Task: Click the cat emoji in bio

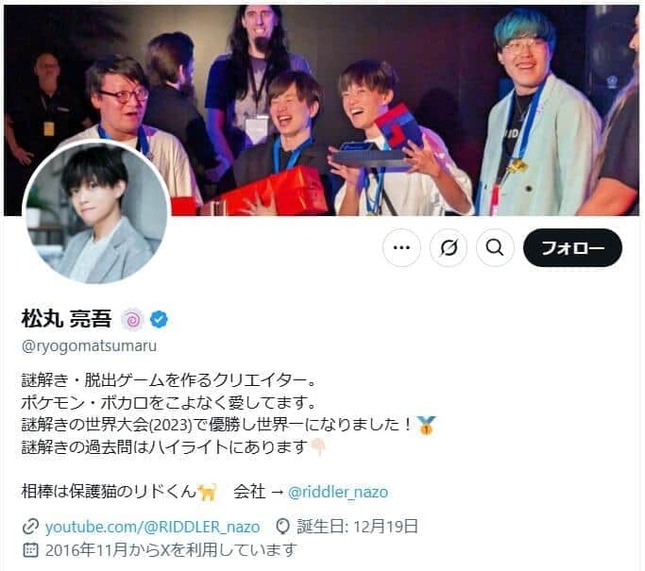Action: 207,492
